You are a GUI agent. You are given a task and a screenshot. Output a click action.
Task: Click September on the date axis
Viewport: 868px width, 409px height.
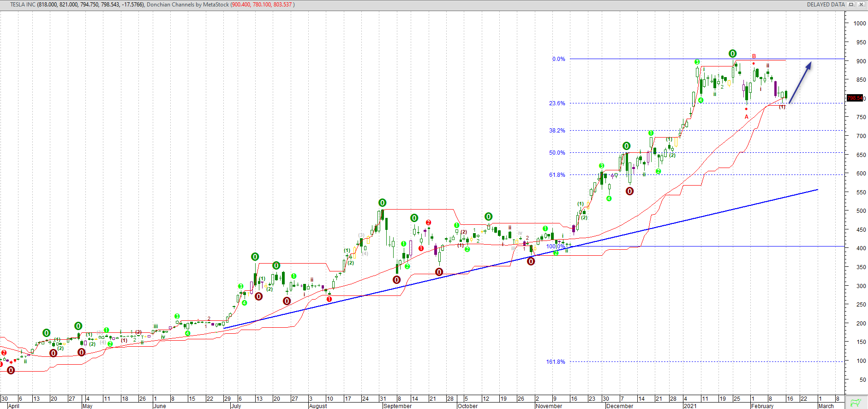397,406
